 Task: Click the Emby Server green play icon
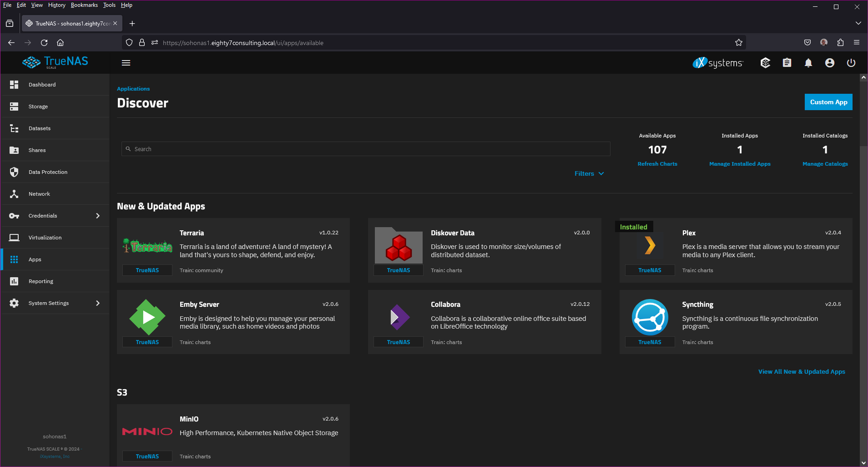point(147,317)
